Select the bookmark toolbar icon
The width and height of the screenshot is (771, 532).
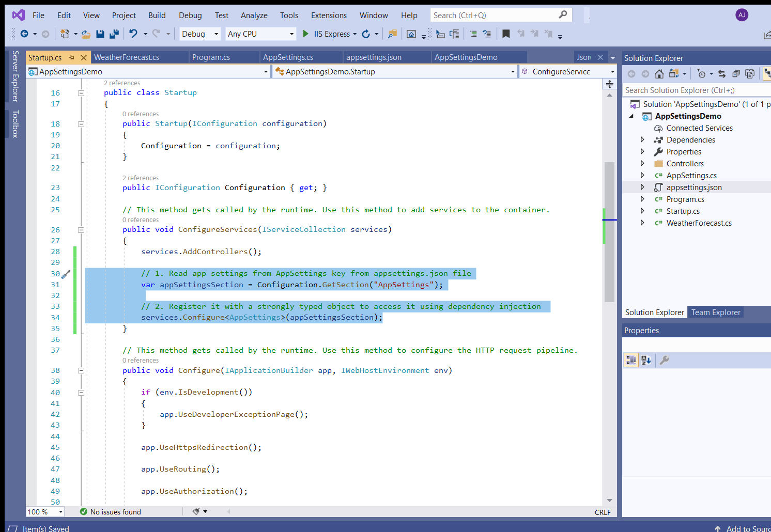click(x=506, y=34)
